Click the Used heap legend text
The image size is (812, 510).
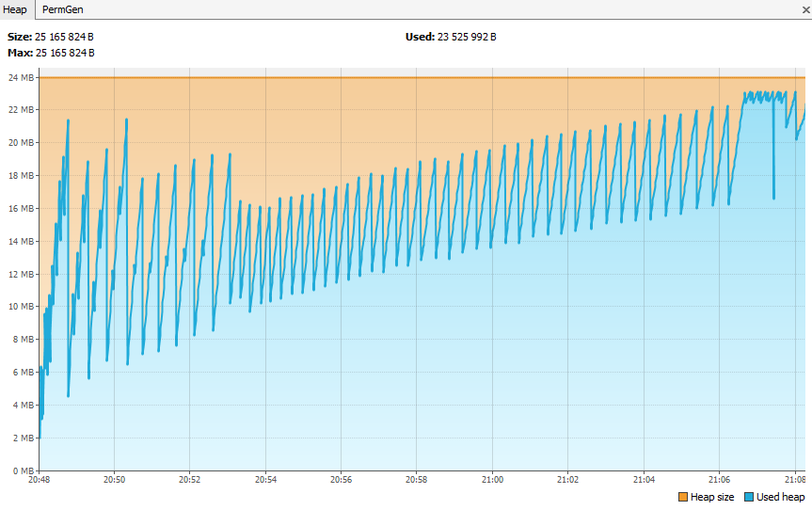click(780, 497)
